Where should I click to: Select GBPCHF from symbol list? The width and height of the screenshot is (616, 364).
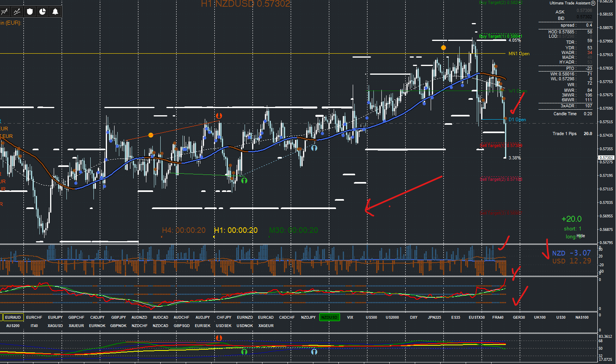click(x=76, y=317)
